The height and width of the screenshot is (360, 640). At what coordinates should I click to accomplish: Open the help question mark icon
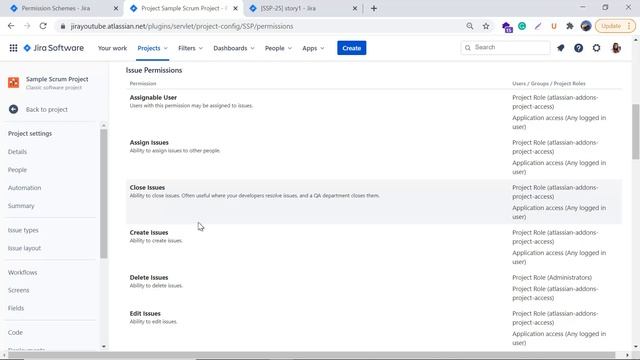[578, 48]
